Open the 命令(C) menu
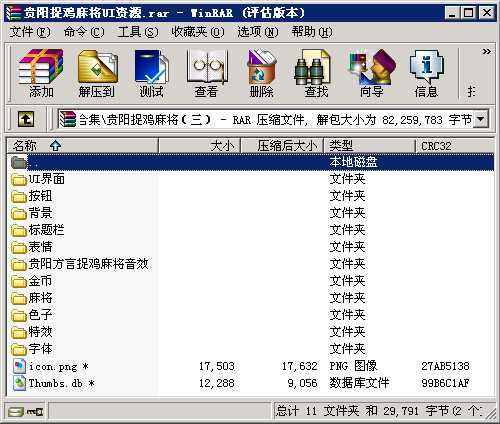 click(84, 32)
